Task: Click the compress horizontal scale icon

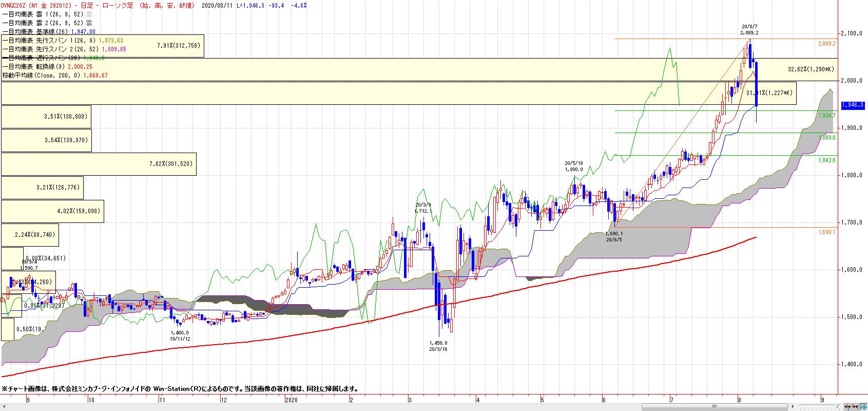Action: click(x=847, y=407)
